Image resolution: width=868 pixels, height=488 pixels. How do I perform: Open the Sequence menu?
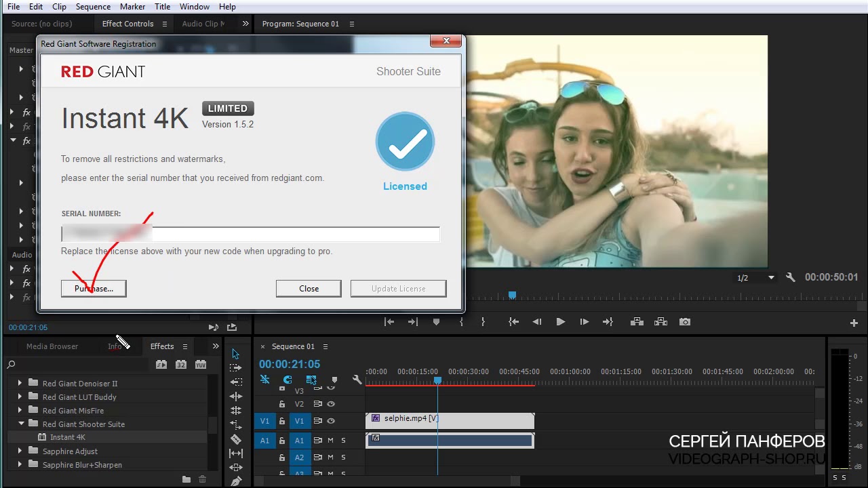pos(93,6)
